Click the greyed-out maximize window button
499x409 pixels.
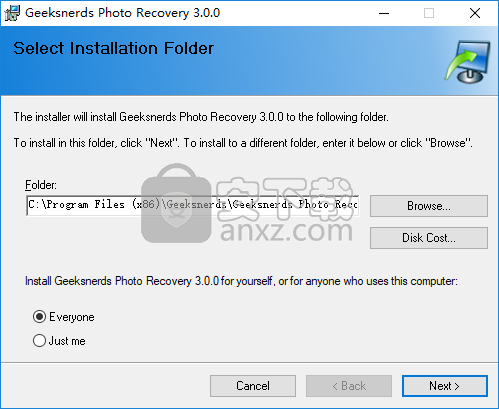click(x=429, y=13)
